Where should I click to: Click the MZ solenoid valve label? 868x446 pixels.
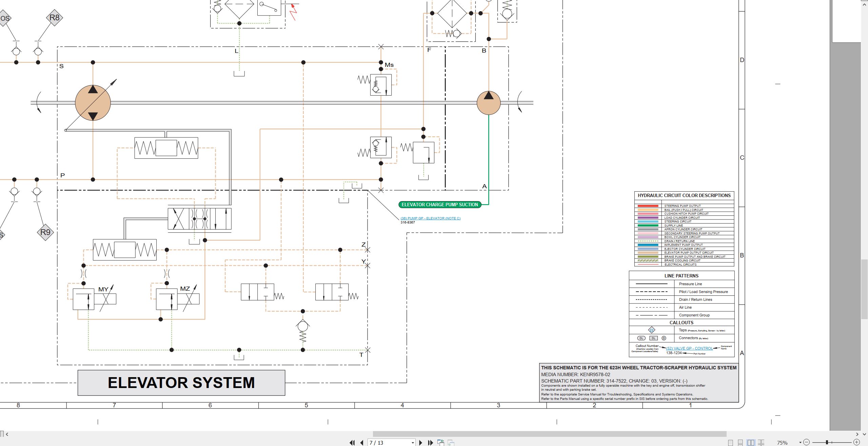[185, 289]
